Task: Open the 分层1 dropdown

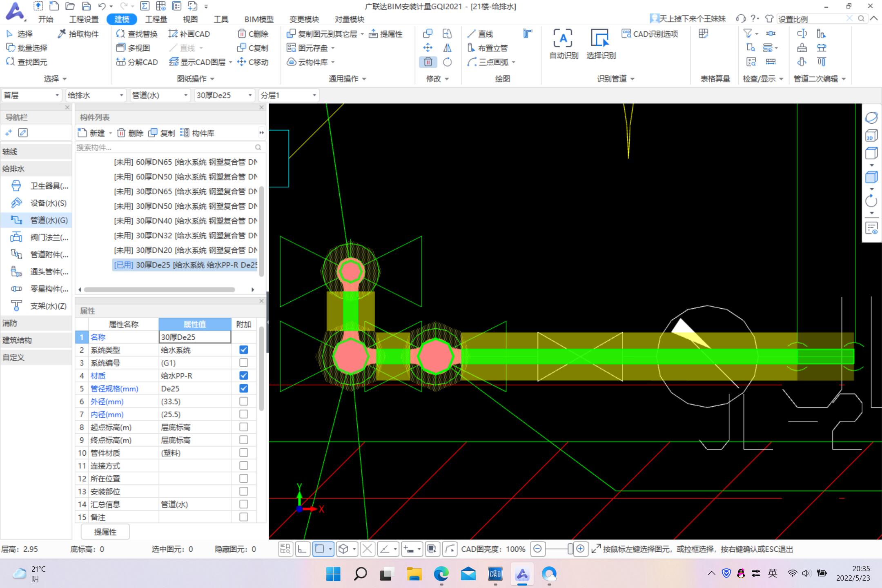Action: pyautogui.click(x=289, y=95)
